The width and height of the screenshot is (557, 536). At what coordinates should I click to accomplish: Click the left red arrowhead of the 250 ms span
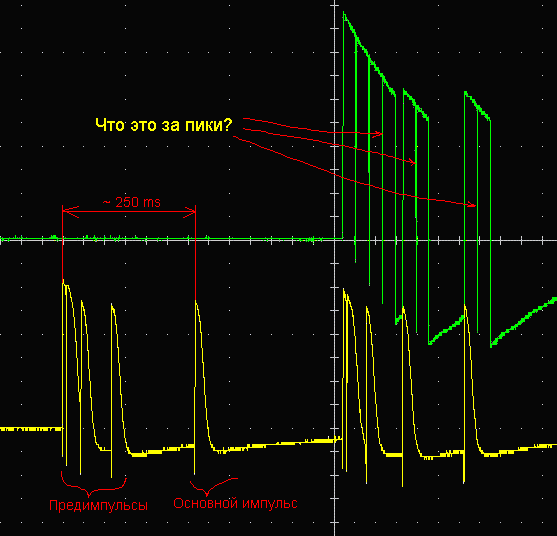[x=70, y=212]
